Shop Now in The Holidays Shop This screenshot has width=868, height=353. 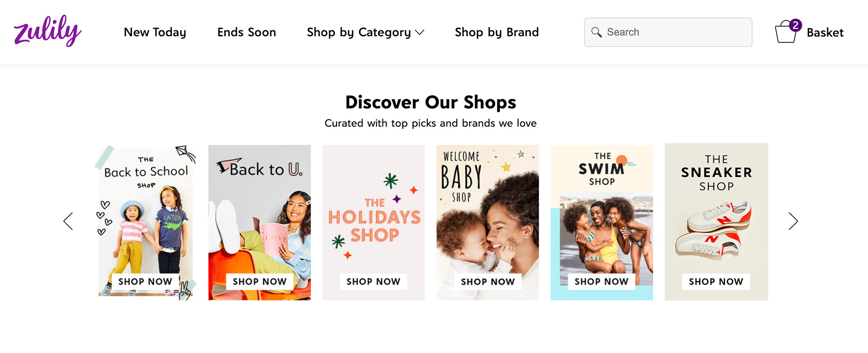[373, 281]
